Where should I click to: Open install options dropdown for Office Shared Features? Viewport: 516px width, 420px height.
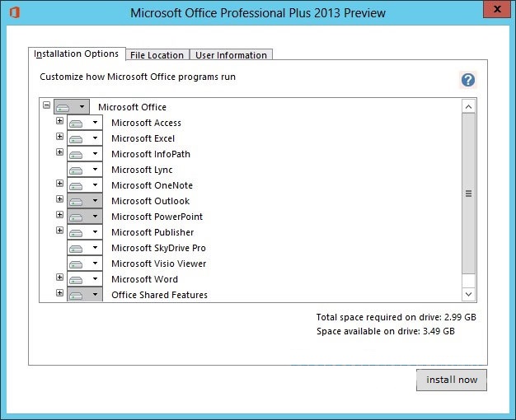(x=85, y=294)
